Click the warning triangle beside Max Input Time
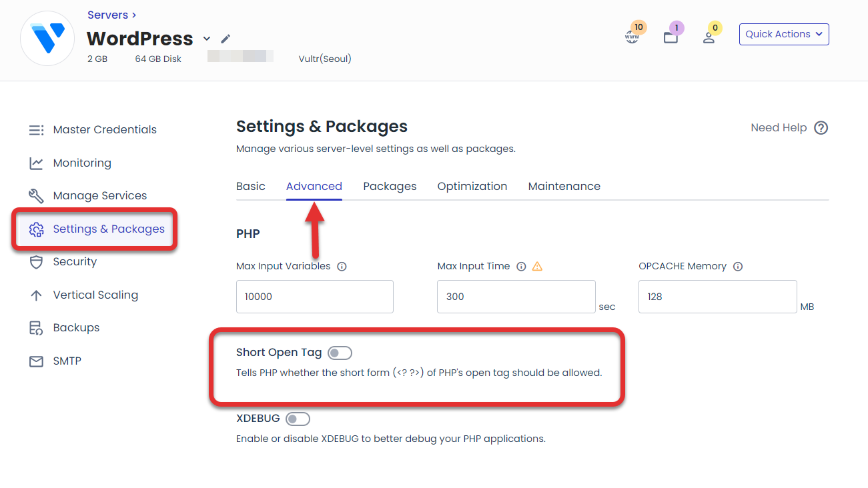This screenshot has width=868, height=488. (537, 267)
